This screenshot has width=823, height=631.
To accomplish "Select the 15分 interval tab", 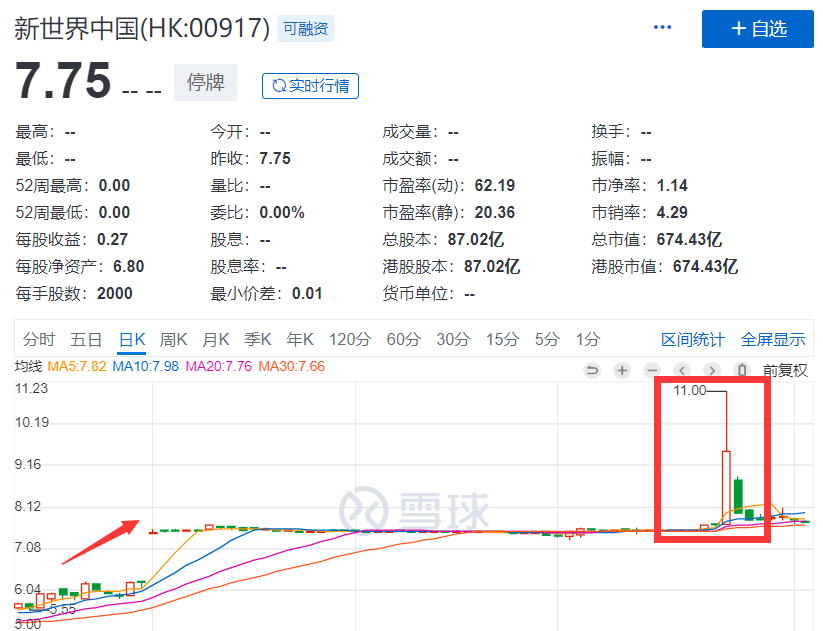I will [502, 340].
